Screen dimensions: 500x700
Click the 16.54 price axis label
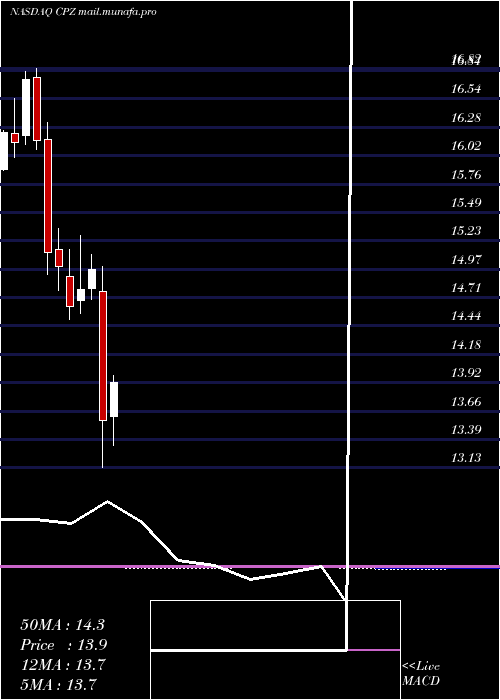[466, 89]
